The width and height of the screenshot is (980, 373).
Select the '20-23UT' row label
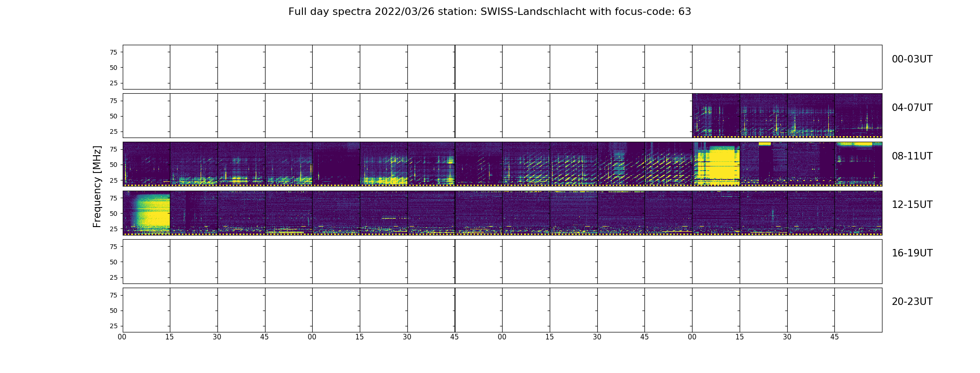(912, 302)
